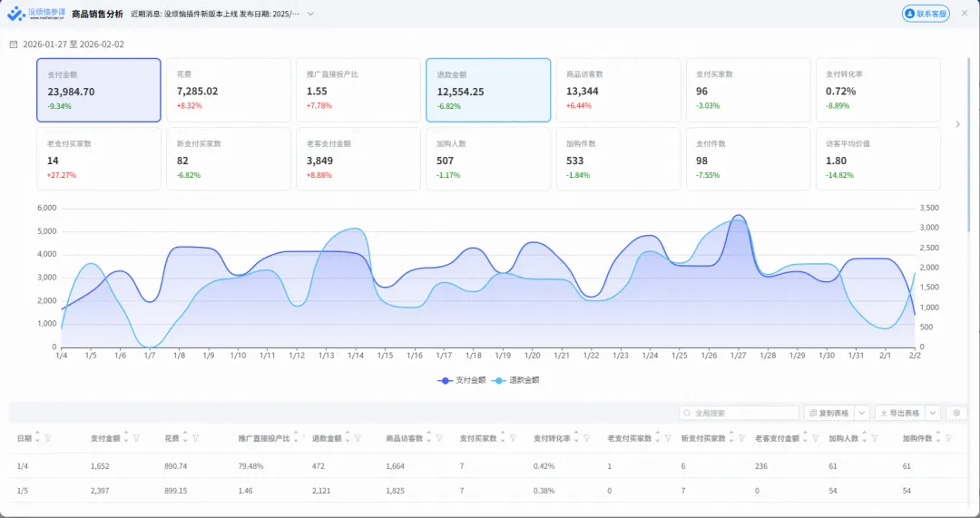Select the 花费 metric card
The width and height of the screenshot is (980, 518).
tap(228, 90)
